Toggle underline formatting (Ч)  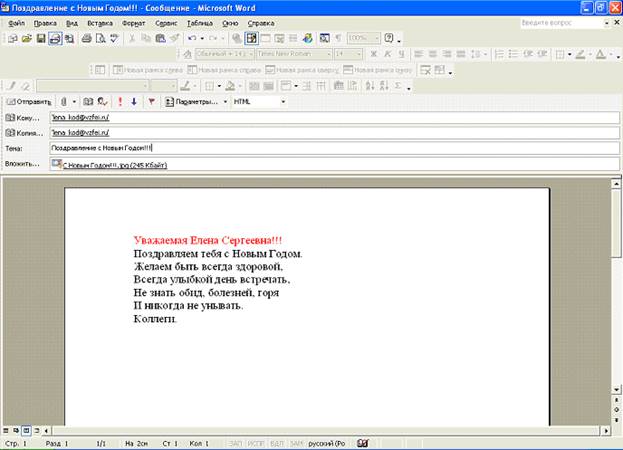401,54
